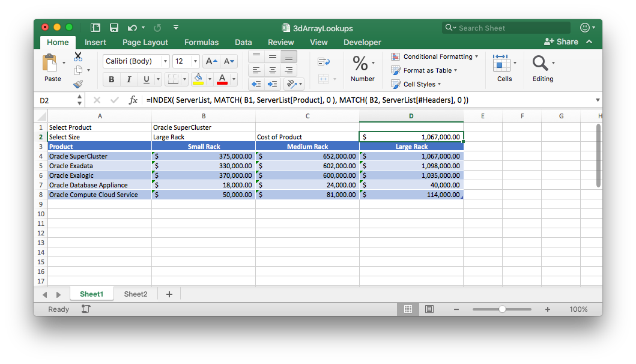
Task: Undo the last action
Action: [x=132, y=28]
